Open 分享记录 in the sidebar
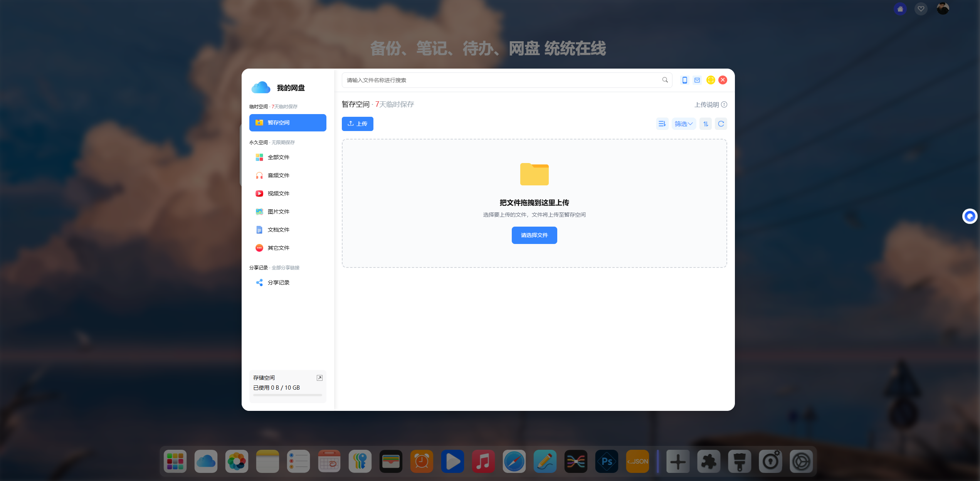This screenshot has width=980, height=481. (278, 283)
